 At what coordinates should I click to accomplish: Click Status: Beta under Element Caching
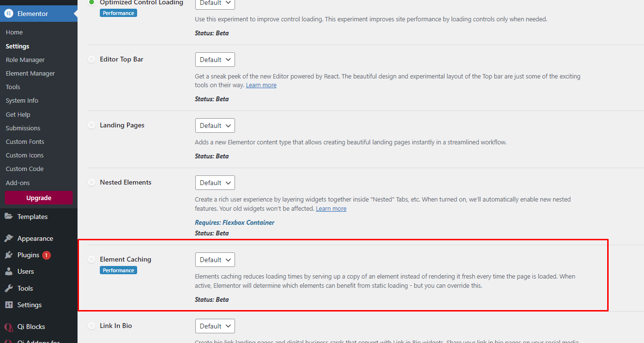(212, 299)
